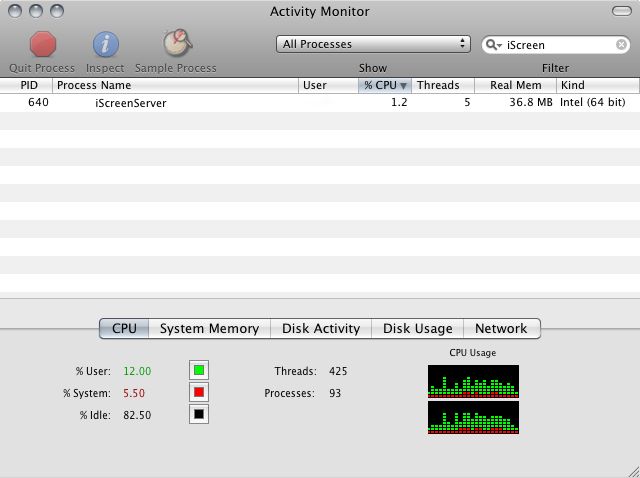Sort by Threads column header

[x=443, y=85]
